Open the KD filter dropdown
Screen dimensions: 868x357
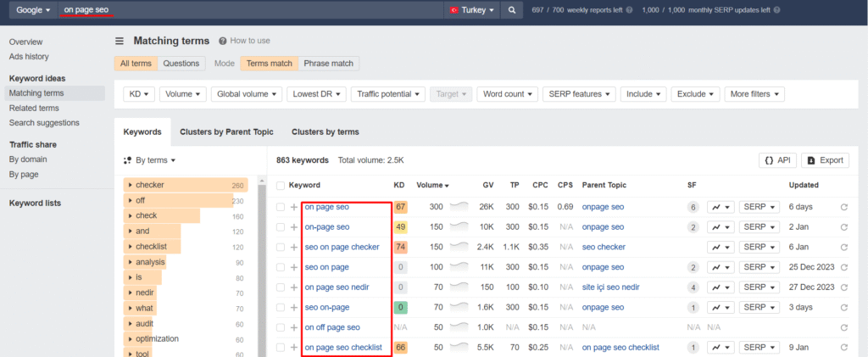[138, 94]
